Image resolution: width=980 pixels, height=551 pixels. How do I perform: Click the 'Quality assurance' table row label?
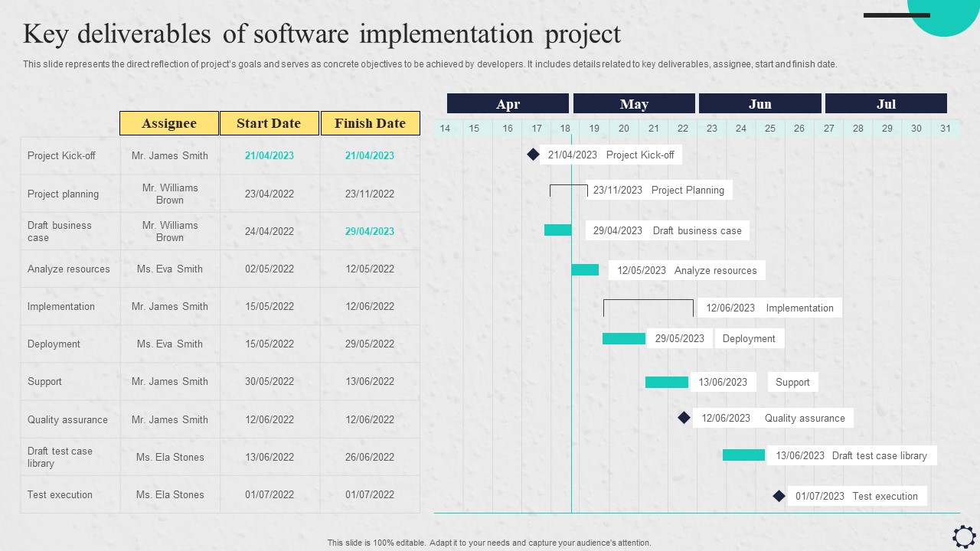pos(67,419)
